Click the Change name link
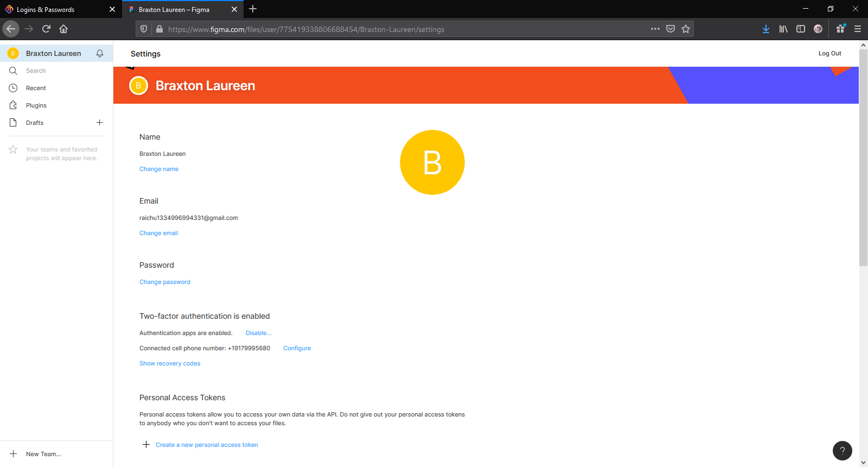The width and height of the screenshot is (868, 467). tap(159, 169)
